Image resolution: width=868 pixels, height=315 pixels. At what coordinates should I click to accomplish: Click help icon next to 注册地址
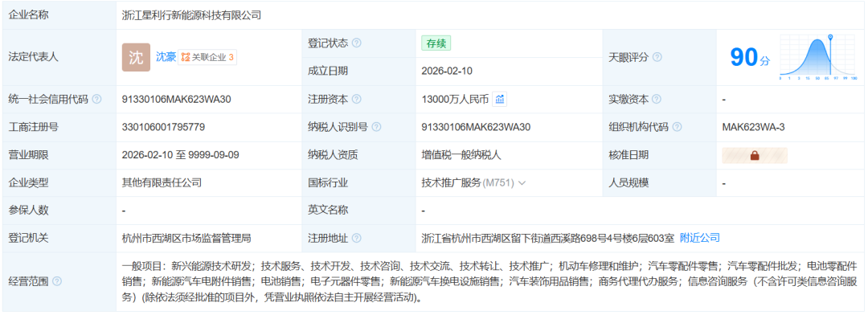click(357, 239)
